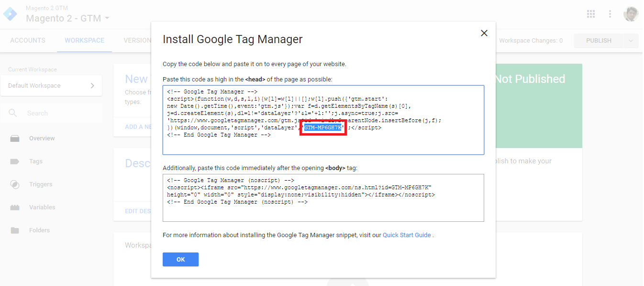Click the Folders icon in the sidebar
Viewport: 644px width, 286px height.
coord(15,230)
